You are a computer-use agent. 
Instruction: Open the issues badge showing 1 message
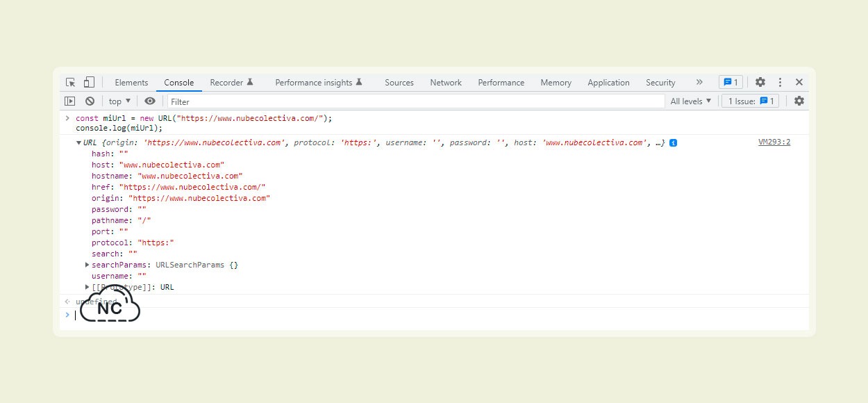point(731,82)
